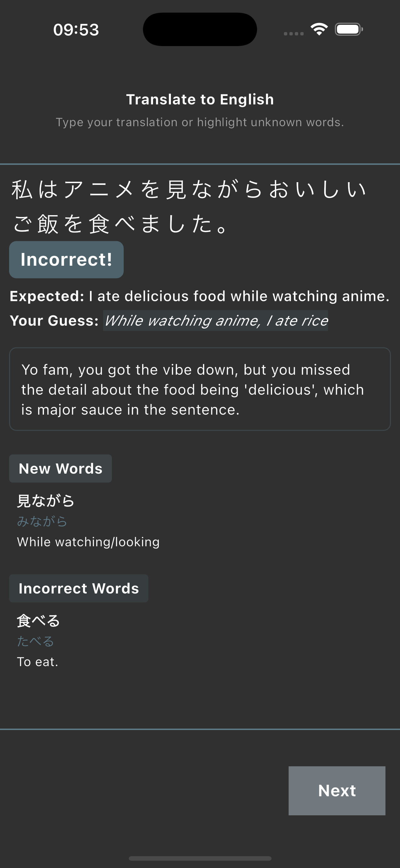Tap the Incorrect! badge
The height and width of the screenshot is (868, 400).
click(x=66, y=259)
